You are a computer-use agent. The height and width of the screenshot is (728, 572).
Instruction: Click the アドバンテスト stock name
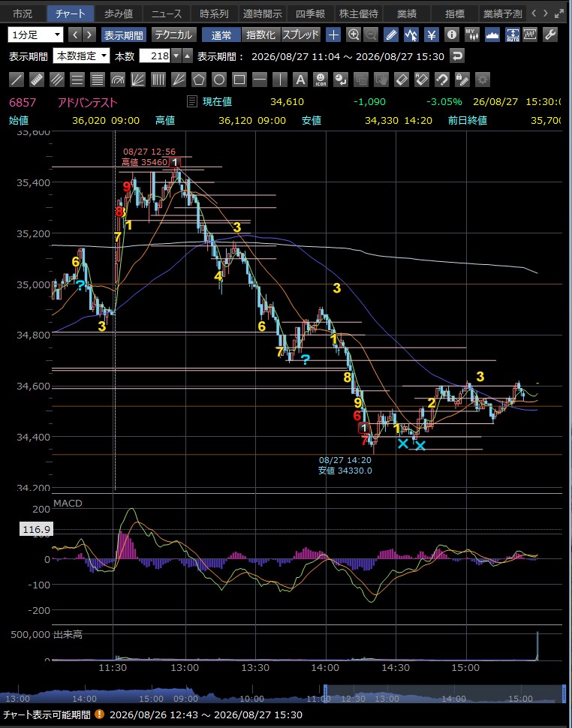click(87, 102)
